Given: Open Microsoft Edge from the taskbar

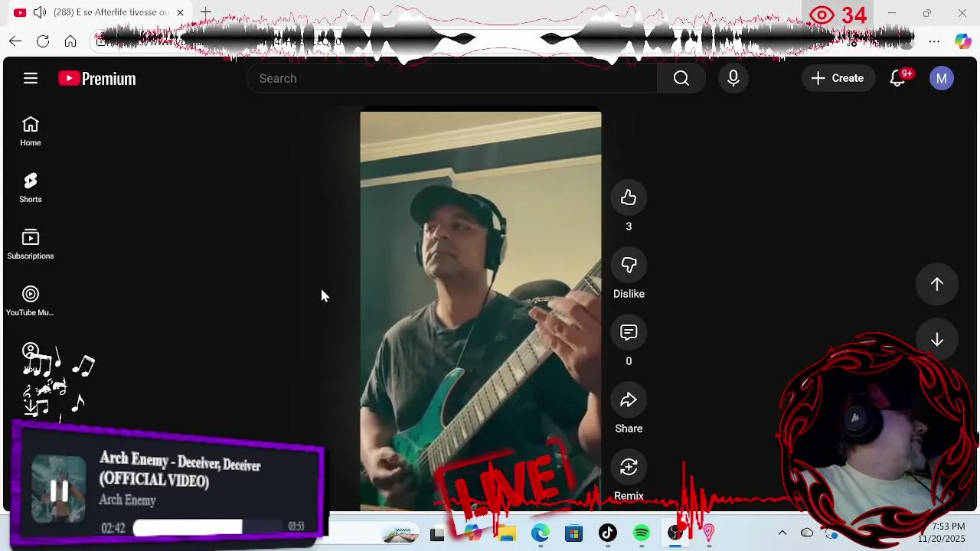Looking at the screenshot, I should [541, 533].
